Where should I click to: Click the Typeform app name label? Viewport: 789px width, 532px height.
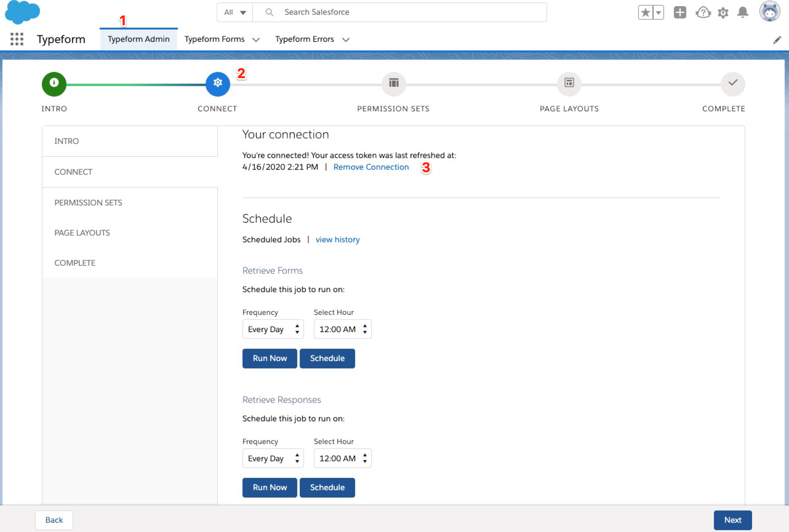[61, 39]
